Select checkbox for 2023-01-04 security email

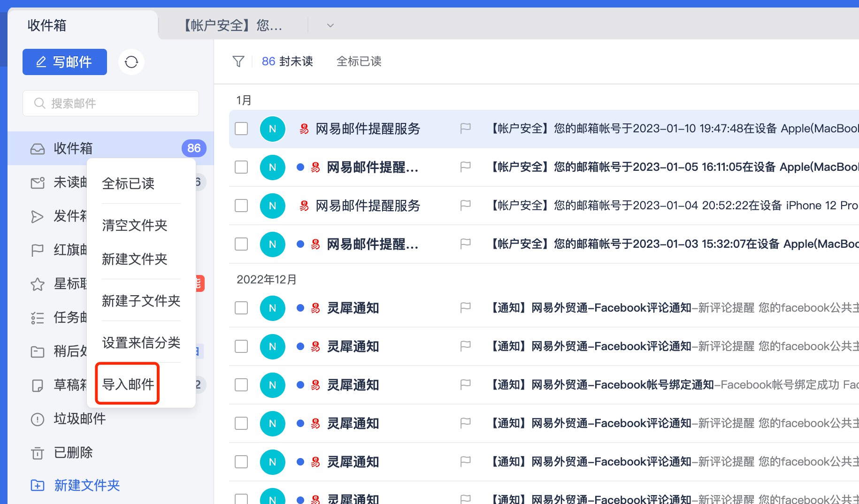point(241,206)
